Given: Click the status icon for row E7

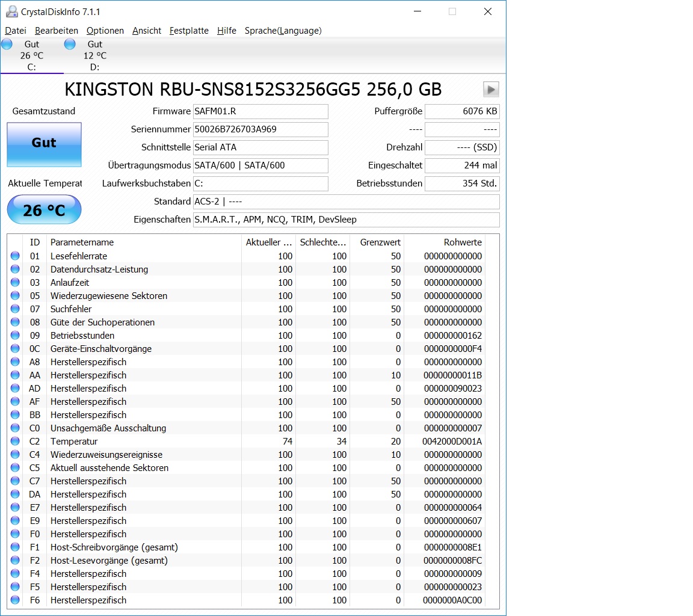Looking at the screenshot, I should click(15, 507).
